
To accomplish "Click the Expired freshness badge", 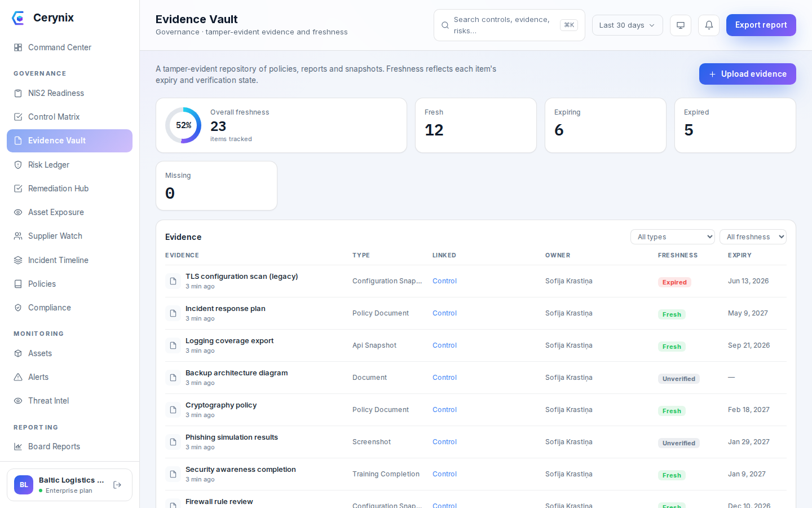I will [674, 282].
